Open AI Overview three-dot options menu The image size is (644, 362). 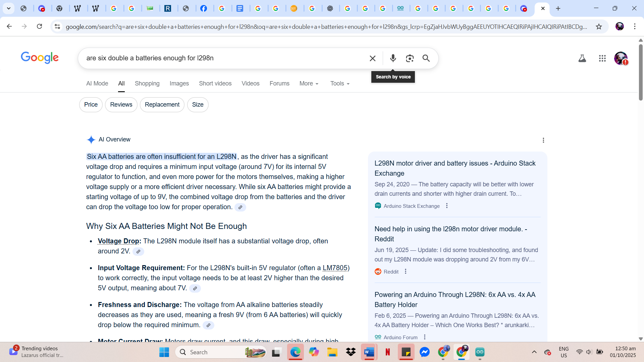point(543,140)
